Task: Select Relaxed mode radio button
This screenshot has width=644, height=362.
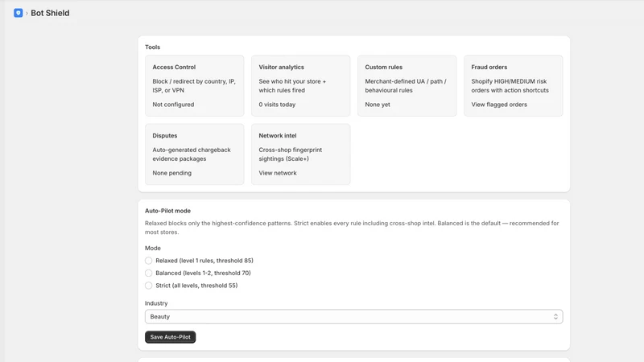Action: pos(149,261)
